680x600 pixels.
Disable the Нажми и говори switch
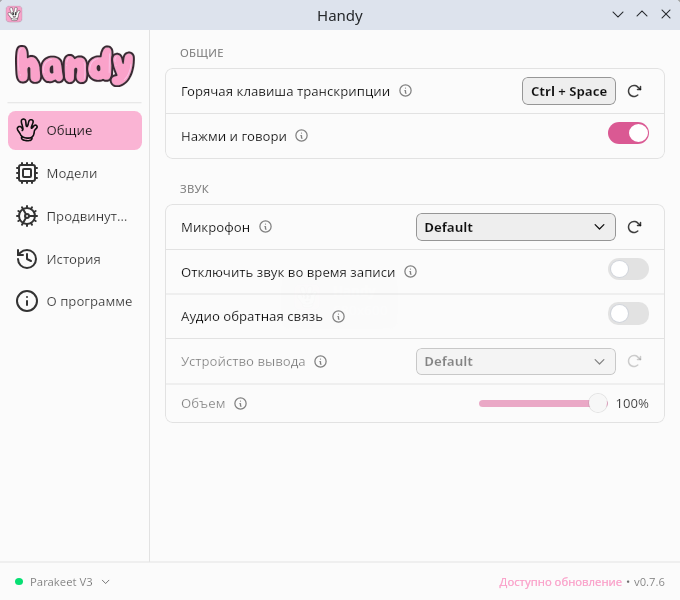628,133
